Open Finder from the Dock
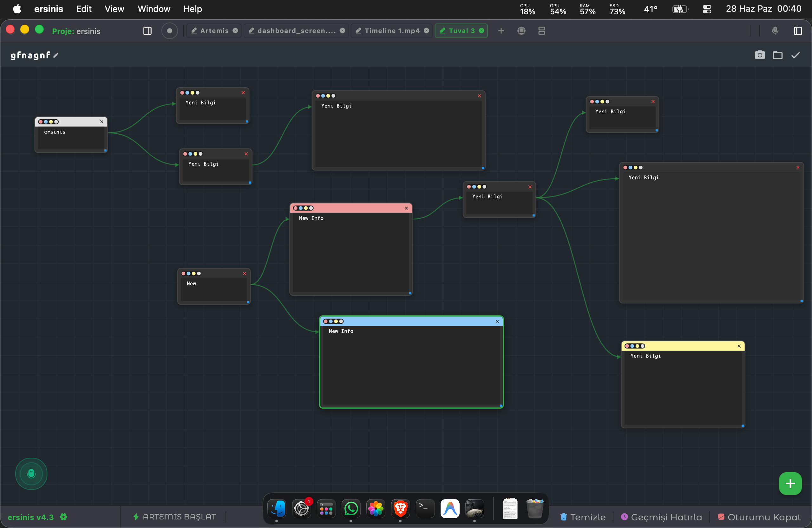812x528 pixels. [277, 509]
